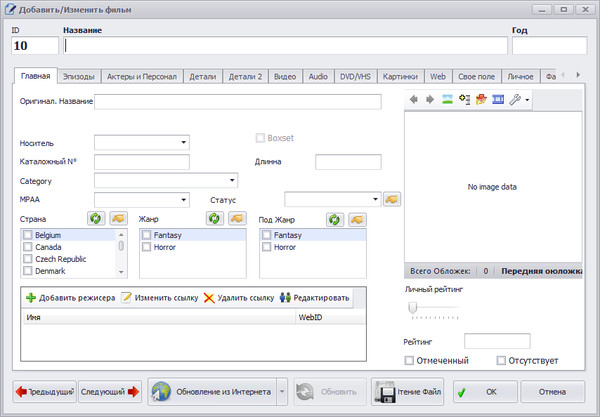Refresh the Страна country list

click(x=95, y=218)
